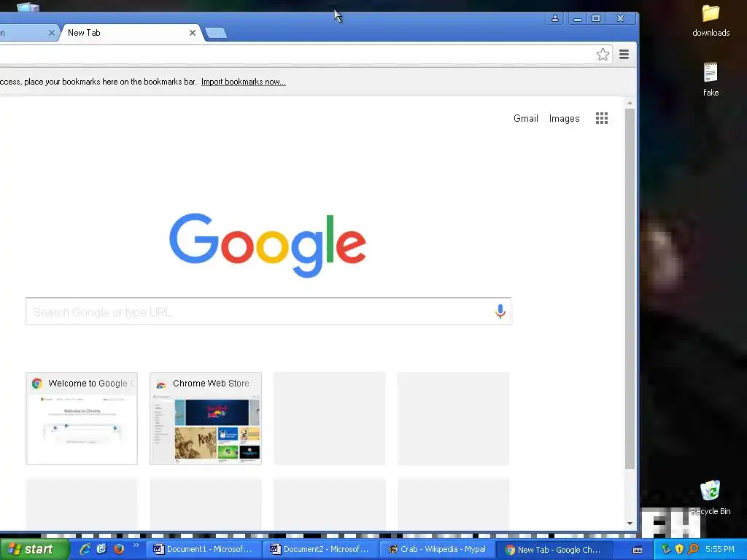Image resolution: width=747 pixels, height=560 pixels.
Task: Select the fake text file on desktop
Action: (x=711, y=79)
